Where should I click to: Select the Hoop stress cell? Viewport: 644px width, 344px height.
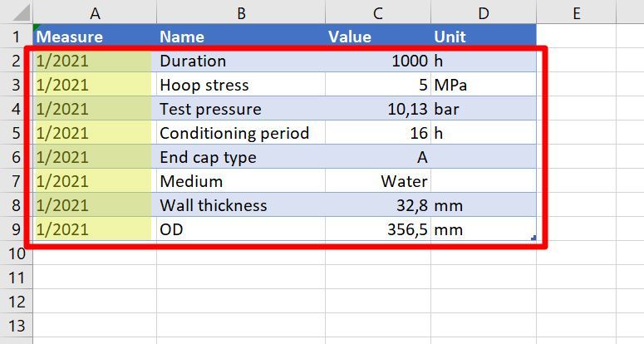pos(241,85)
